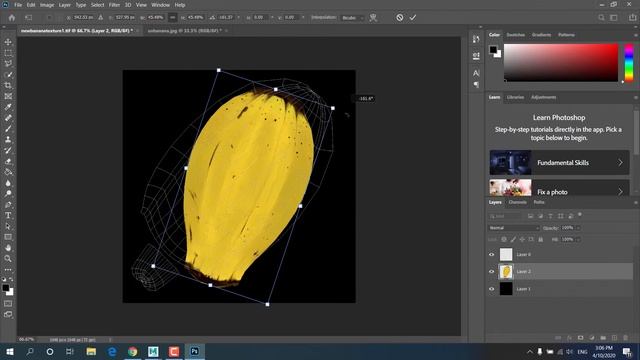Select the Layer 6 thumbnail

click(506, 254)
